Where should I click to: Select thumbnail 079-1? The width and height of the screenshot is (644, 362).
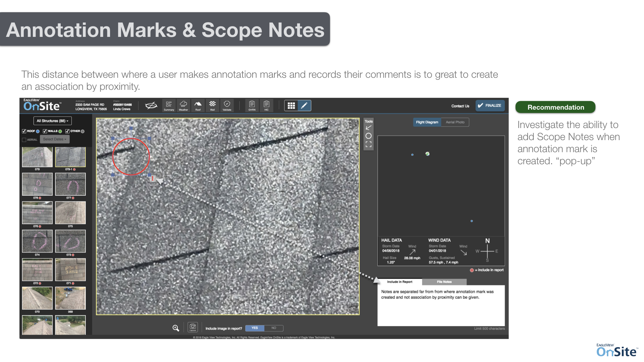[x=70, y=157]
